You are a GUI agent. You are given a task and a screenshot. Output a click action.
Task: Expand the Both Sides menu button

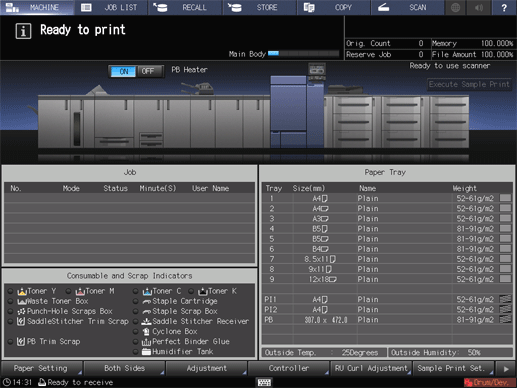click(x=124, y=368)
